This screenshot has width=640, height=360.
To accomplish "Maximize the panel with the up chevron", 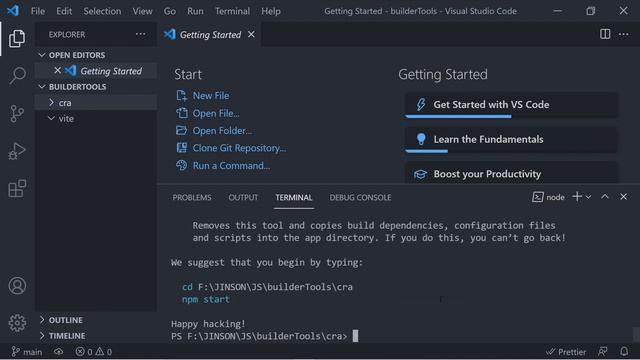I will pos(605,197).
